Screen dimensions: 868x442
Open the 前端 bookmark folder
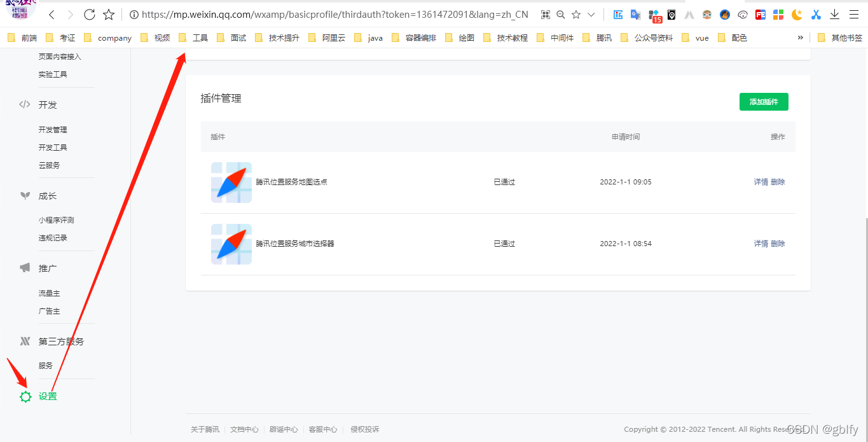coord(22,38)
